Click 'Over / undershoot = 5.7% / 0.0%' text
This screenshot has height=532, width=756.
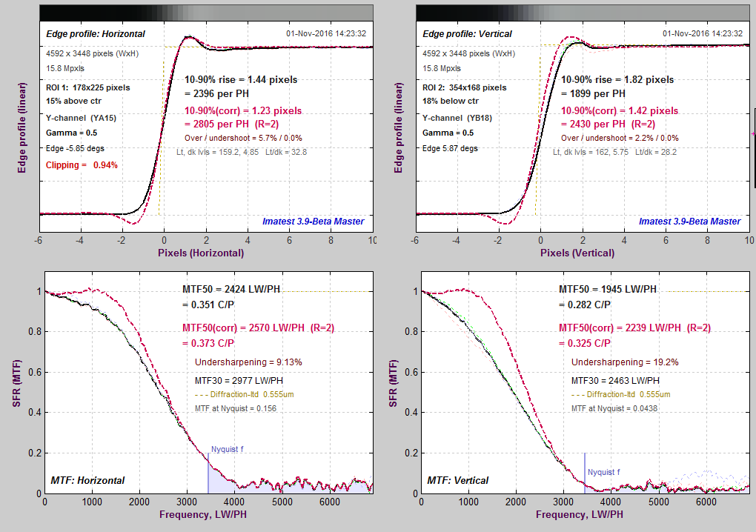(x=244, y=138)
